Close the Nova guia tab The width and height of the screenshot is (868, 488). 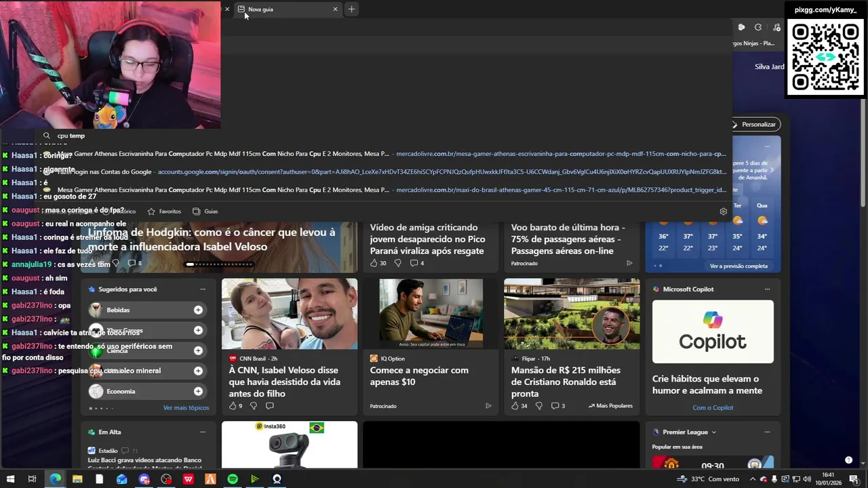(x=335, y=9)
